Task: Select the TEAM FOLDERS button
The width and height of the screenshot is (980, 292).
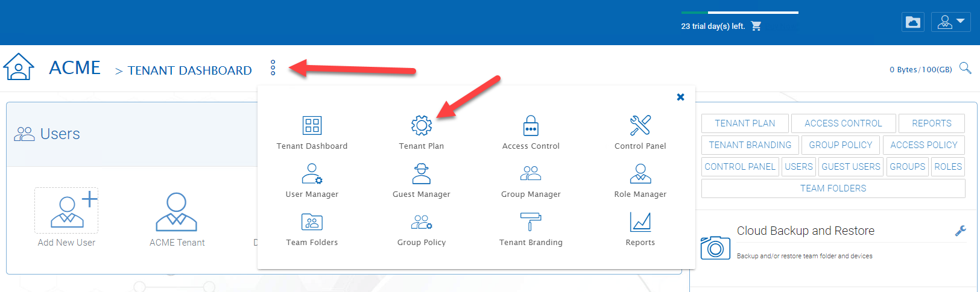Action: [x=833, y=188]
